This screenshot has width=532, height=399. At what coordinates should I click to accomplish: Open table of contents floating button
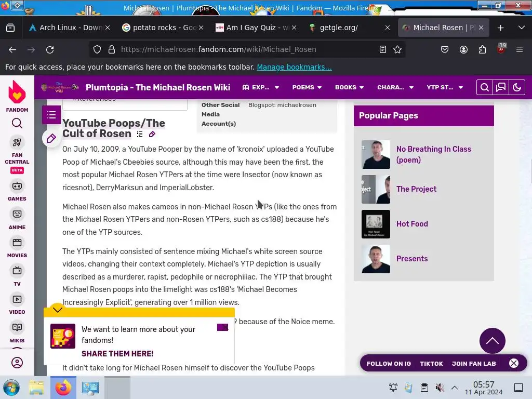[x=51, y=115]
